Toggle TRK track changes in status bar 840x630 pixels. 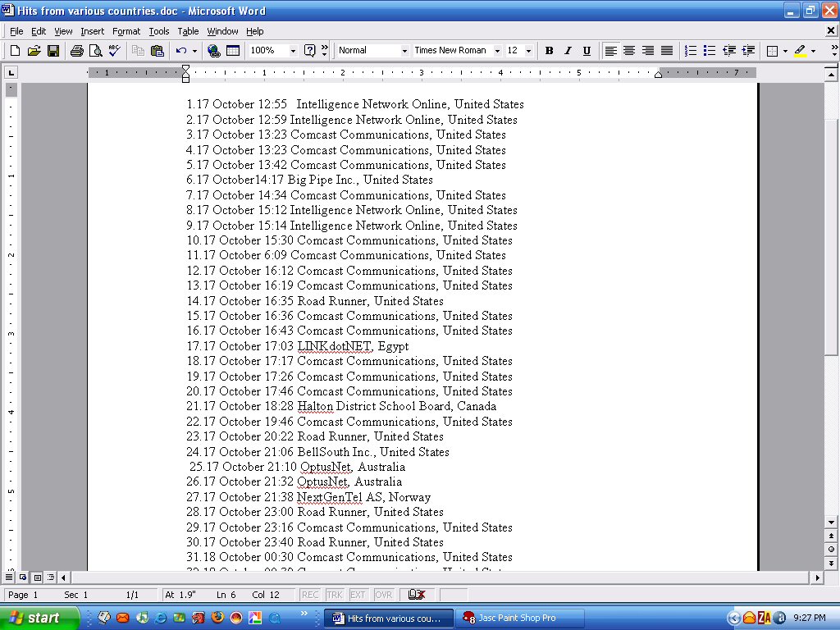click(x=335, y=595)
